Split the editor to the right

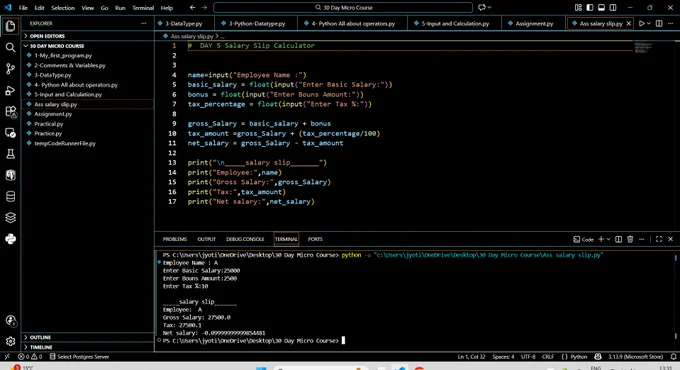(x=659, y=23)
